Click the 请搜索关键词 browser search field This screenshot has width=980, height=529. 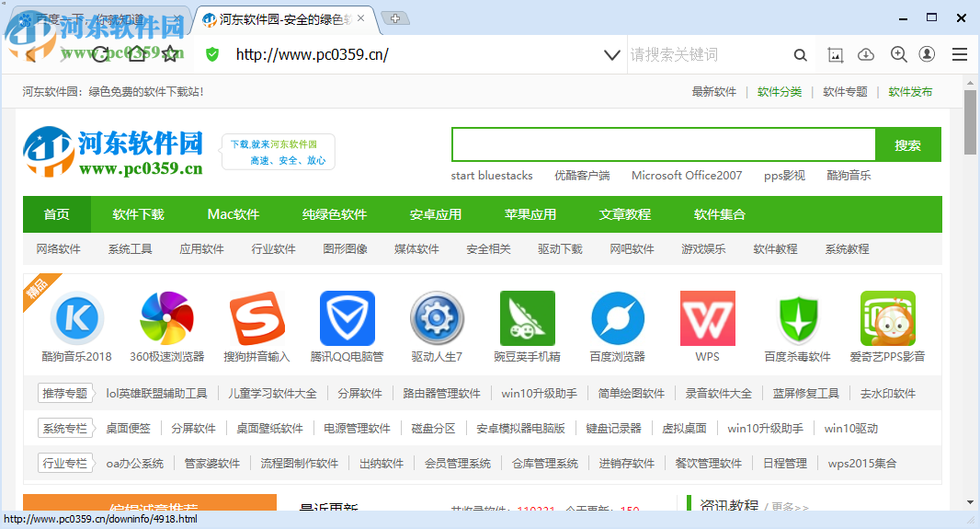pos(706,55)
